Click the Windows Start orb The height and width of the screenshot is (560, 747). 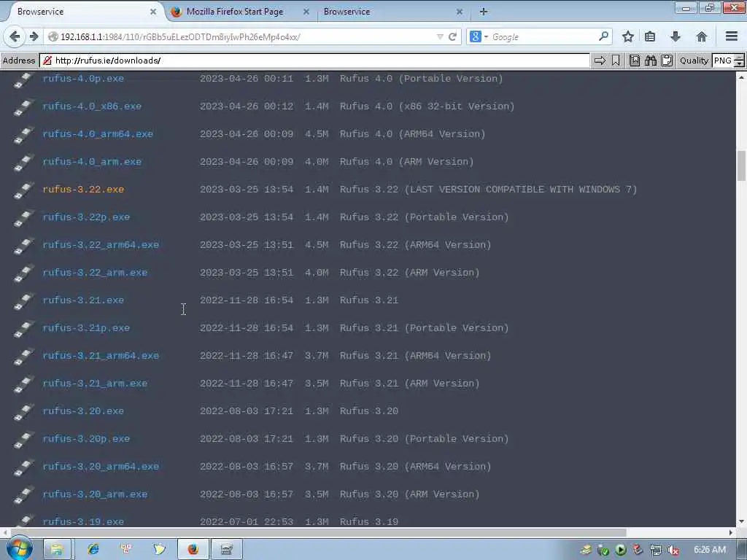pyautogui.click(x=20, y=549)
